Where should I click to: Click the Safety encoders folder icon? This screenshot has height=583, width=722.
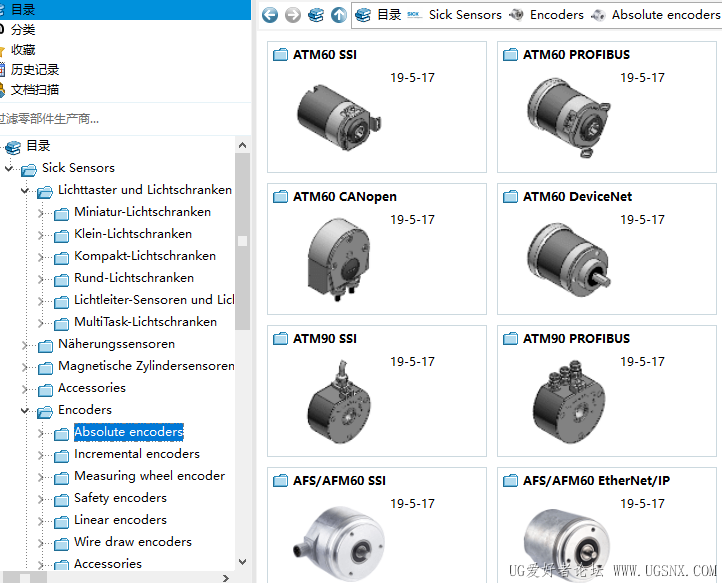[x=61, y=500]
